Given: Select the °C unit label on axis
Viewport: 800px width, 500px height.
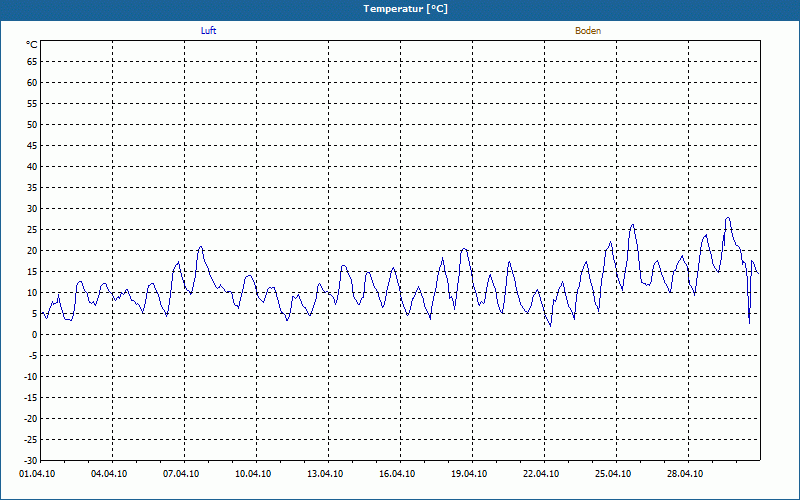Looking at the screenshot, I should coord(32,45).
